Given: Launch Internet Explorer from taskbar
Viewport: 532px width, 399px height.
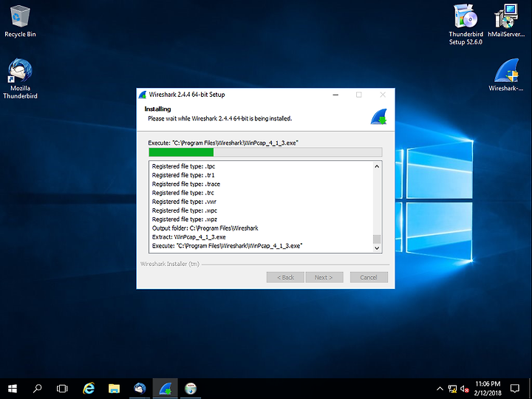Looking at the screenshot, I should tap(89, 389).
